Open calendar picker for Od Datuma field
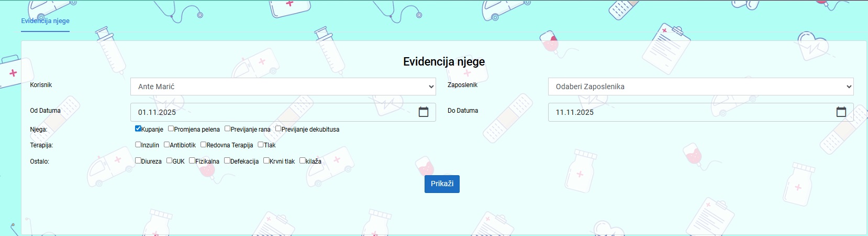This screenshot has height=236, width=868. tap(424, 112)
